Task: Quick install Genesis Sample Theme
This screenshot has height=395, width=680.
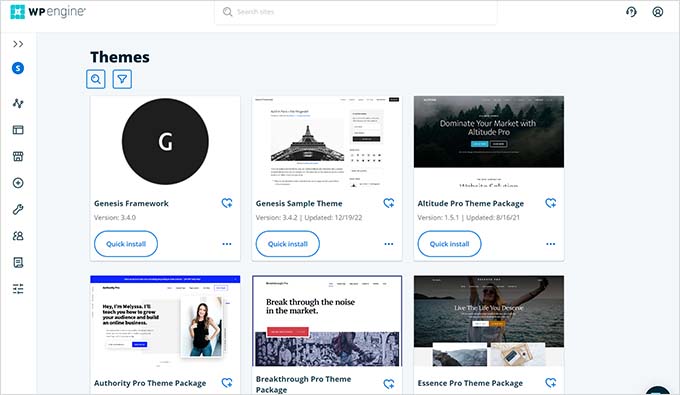Action: point(288,244)
